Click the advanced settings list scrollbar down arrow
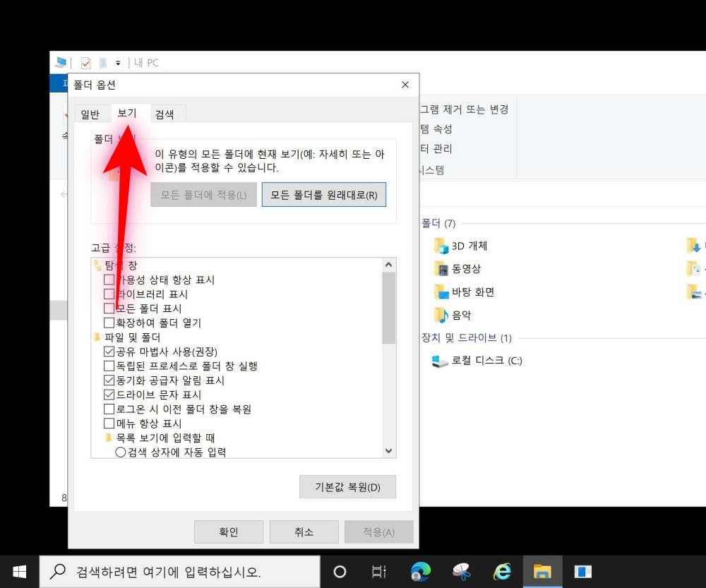This screenshot has width=706, height=588. [388, 451]
